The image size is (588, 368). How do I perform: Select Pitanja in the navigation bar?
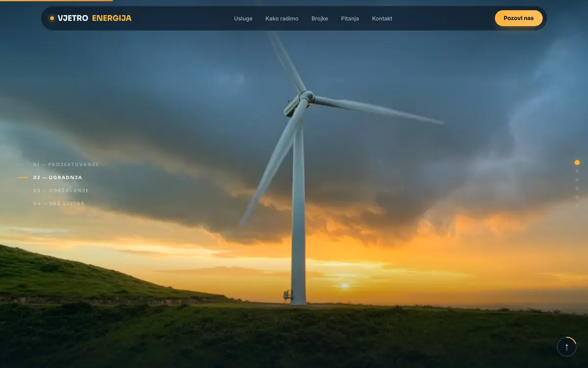click(350, 19)
